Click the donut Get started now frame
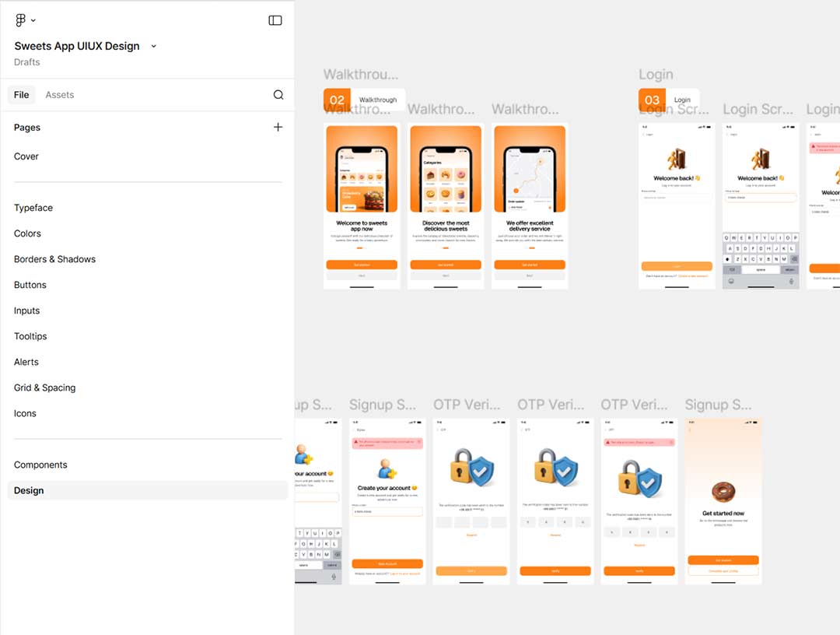The image size is (840, 635). point(723,501)
